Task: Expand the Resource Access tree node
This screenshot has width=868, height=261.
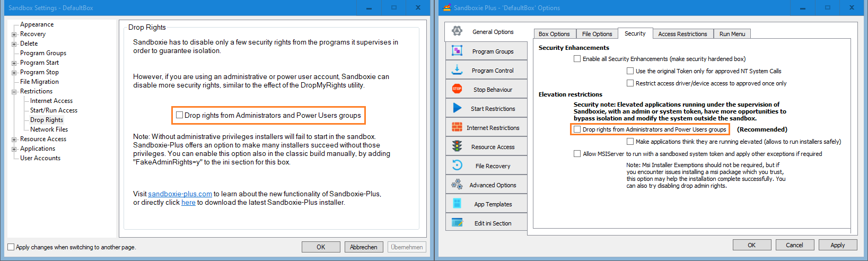Action: tap(14, 140)
